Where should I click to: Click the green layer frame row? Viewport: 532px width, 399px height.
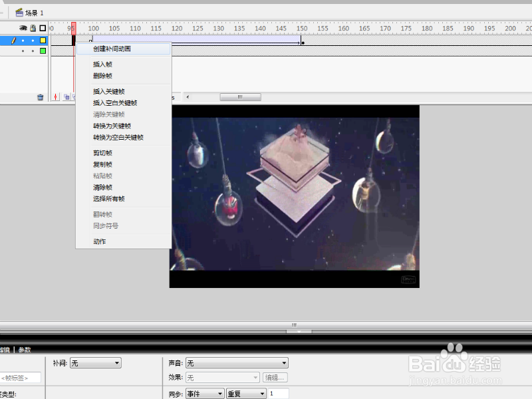tap(291, 51)
